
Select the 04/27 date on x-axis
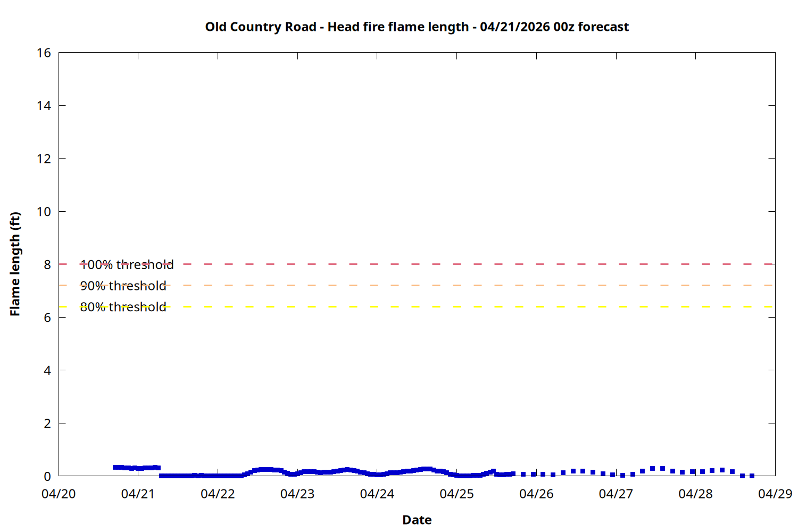click(x=616, y=494)
